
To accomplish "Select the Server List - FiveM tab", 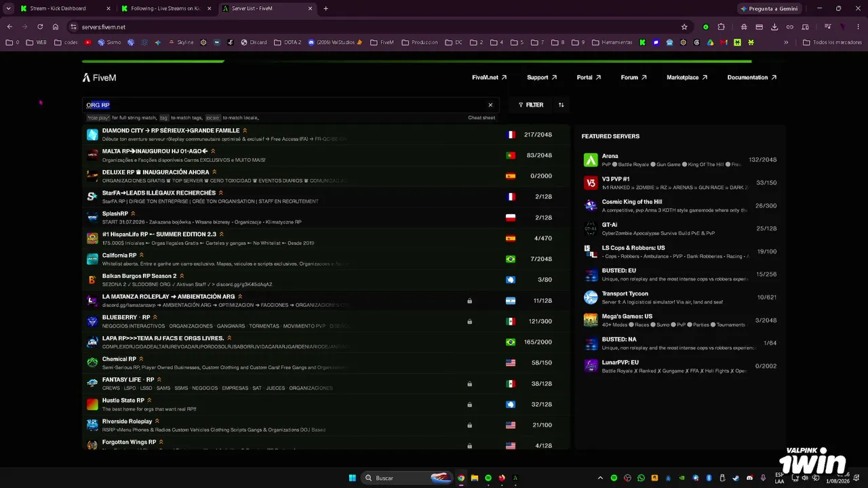I will coord(267,9).
